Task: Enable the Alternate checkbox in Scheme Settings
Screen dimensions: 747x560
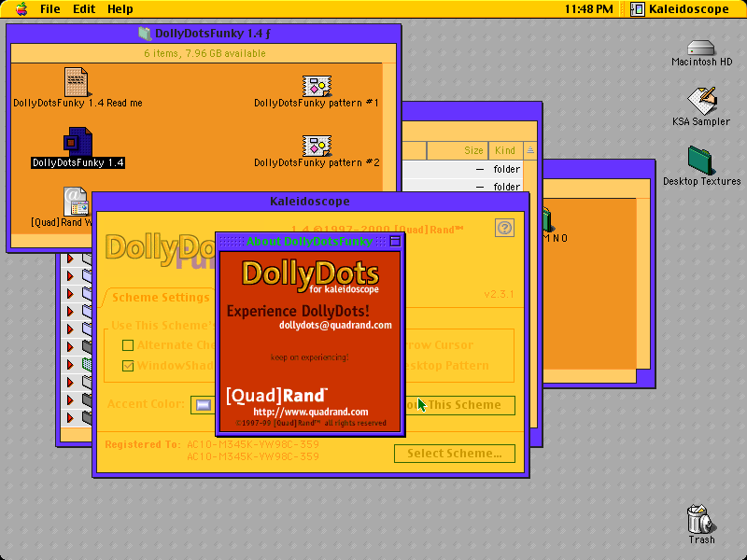Action: (x=128, y=345)
